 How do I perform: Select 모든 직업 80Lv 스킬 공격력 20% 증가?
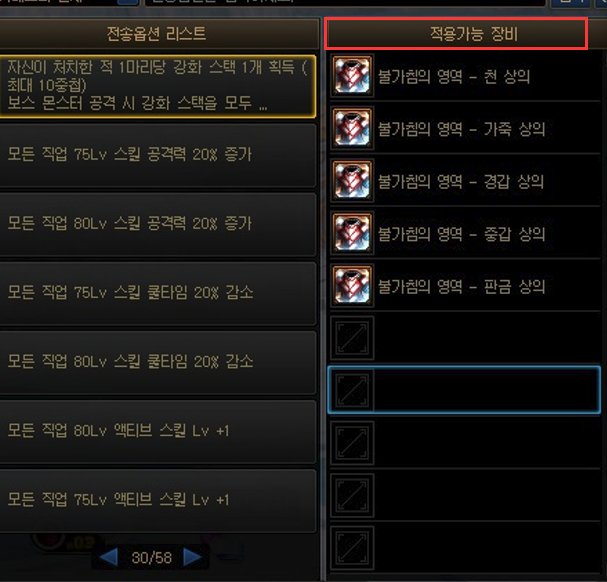pyautogui.click(x=158, y=224)
